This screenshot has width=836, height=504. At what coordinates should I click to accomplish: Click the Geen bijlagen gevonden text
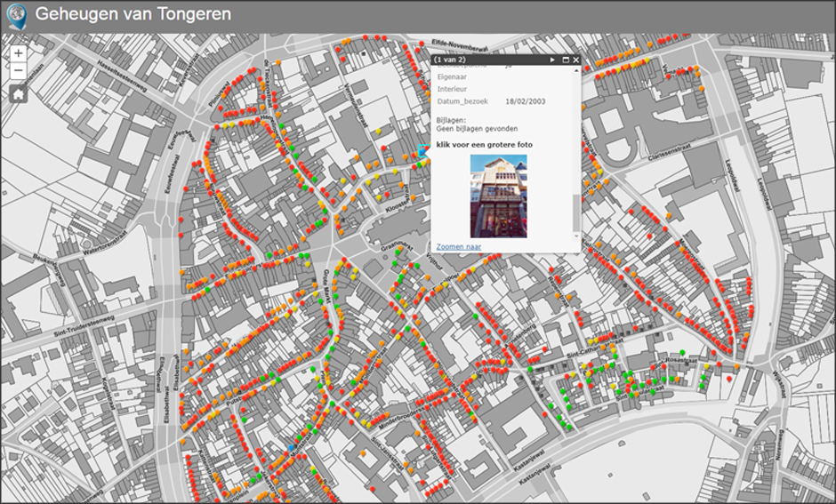pyautogui.click(x=477, y=128)
